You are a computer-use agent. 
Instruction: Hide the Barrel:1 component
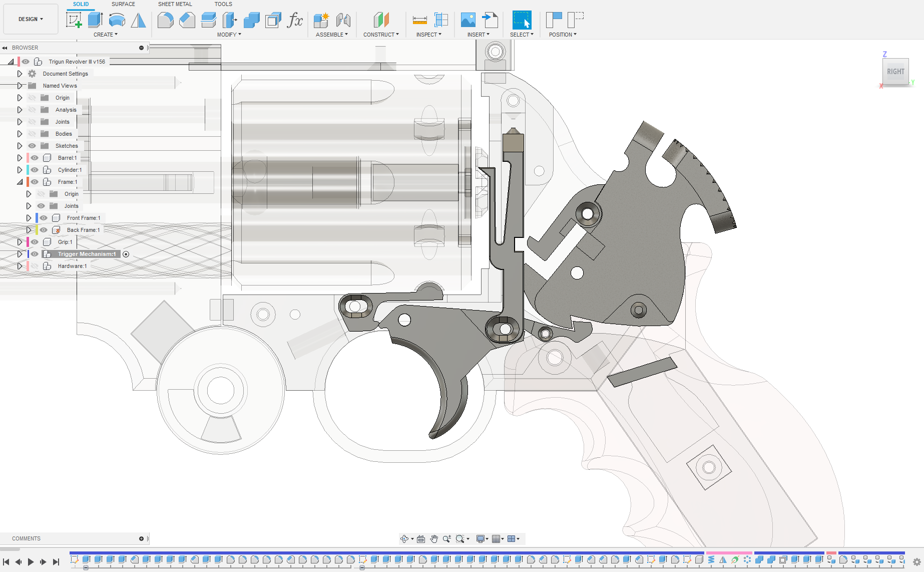[x=35, y=158]
